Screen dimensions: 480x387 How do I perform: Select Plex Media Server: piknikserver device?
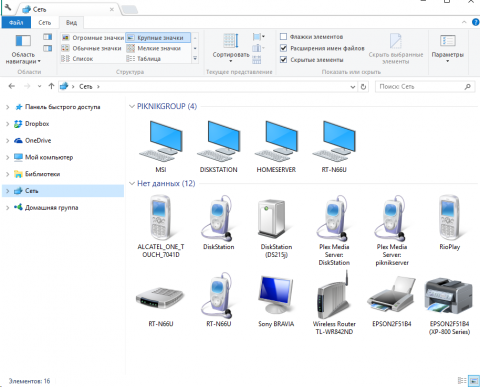(392, 230)
